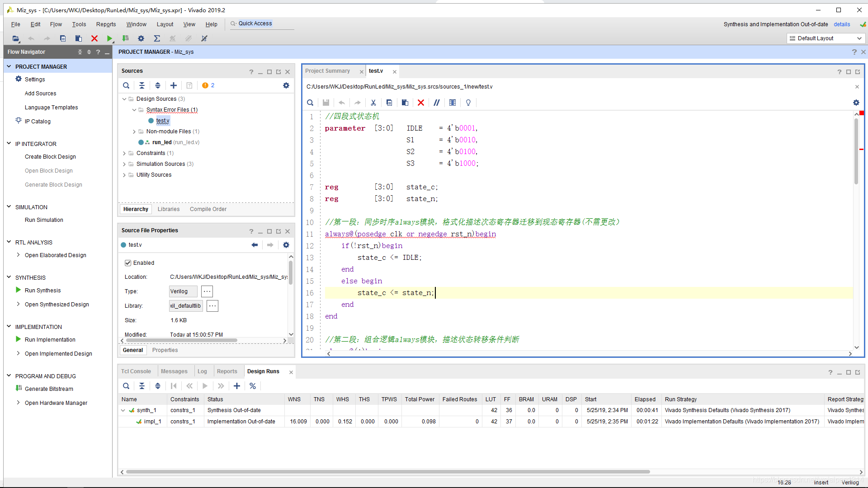Open the Sources panel gear settings

point(286,85)
